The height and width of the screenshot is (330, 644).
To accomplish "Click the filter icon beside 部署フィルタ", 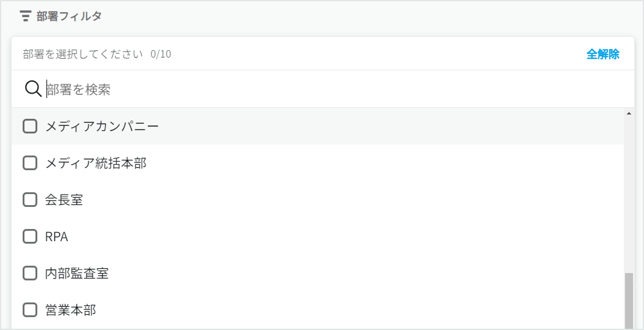I will pos(26,17).
